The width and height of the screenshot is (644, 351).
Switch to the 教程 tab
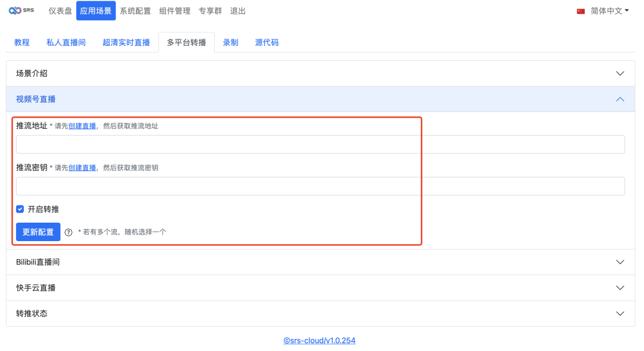22,42
